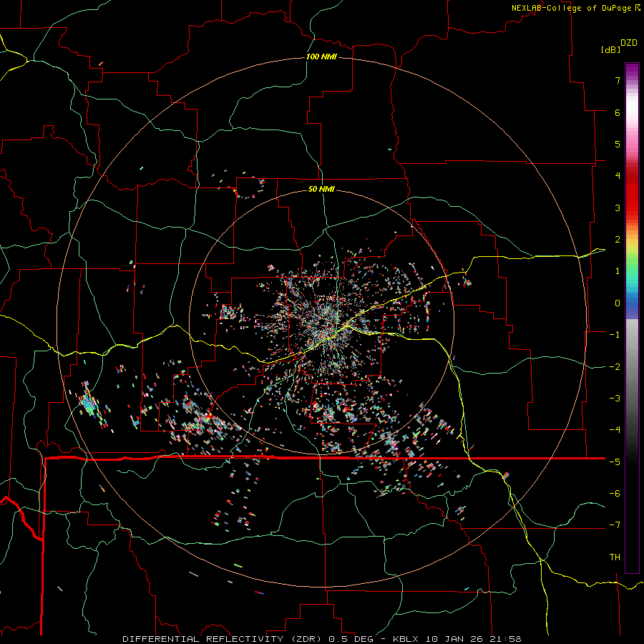Click the legend value 7 label
Screen dimensions: 644x644
(618, 80)
